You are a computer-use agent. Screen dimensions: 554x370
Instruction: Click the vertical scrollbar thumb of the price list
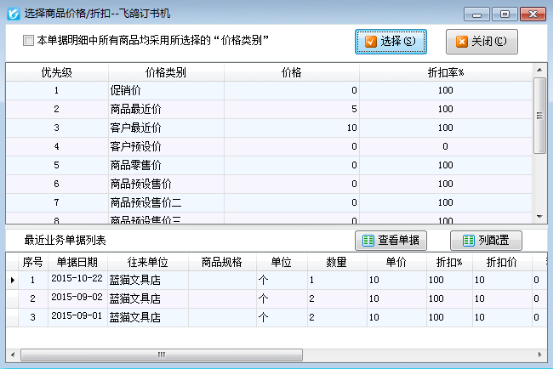click(540, 116)
